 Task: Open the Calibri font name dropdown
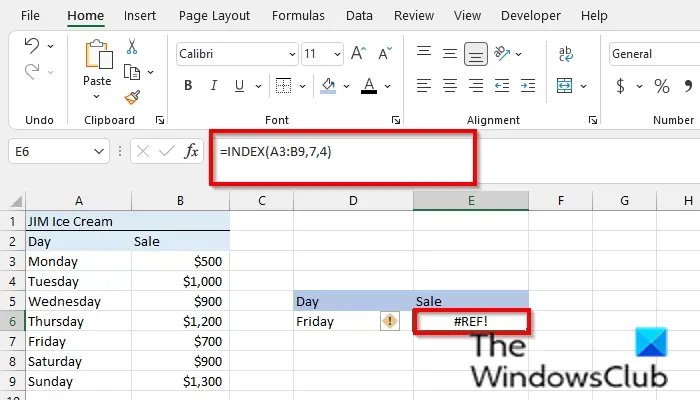point(292,54)
